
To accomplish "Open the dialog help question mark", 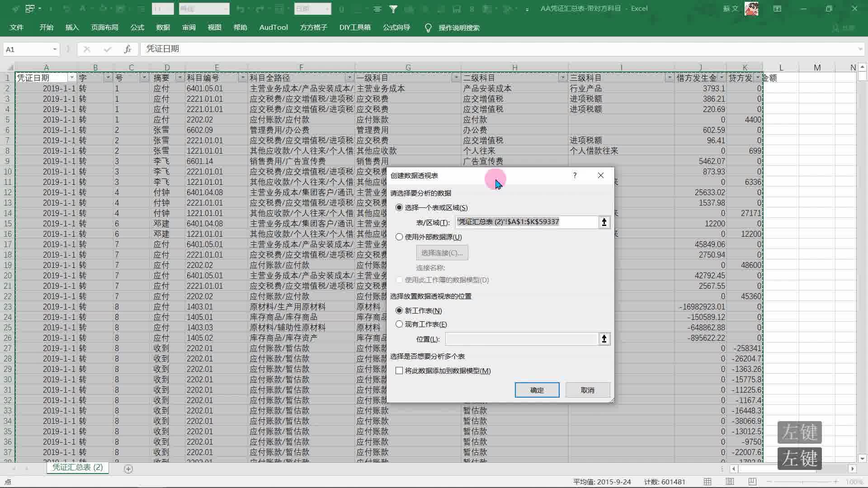I will pos(575,175).
